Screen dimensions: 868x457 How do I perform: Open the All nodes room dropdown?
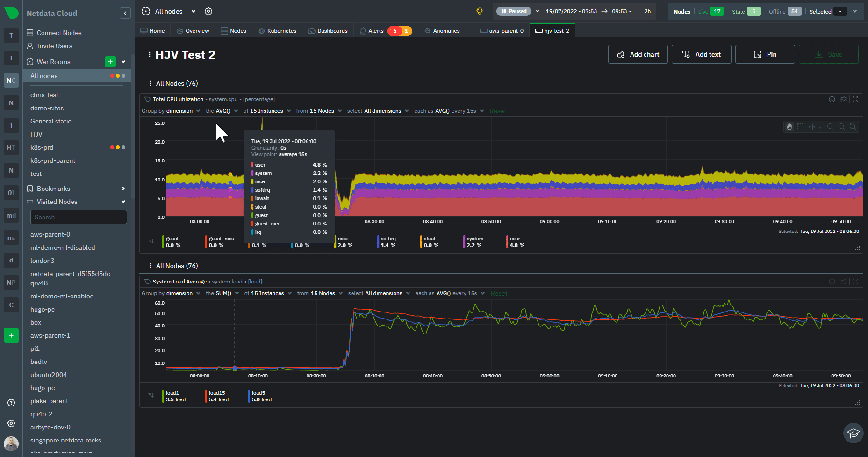coord(194,11)
